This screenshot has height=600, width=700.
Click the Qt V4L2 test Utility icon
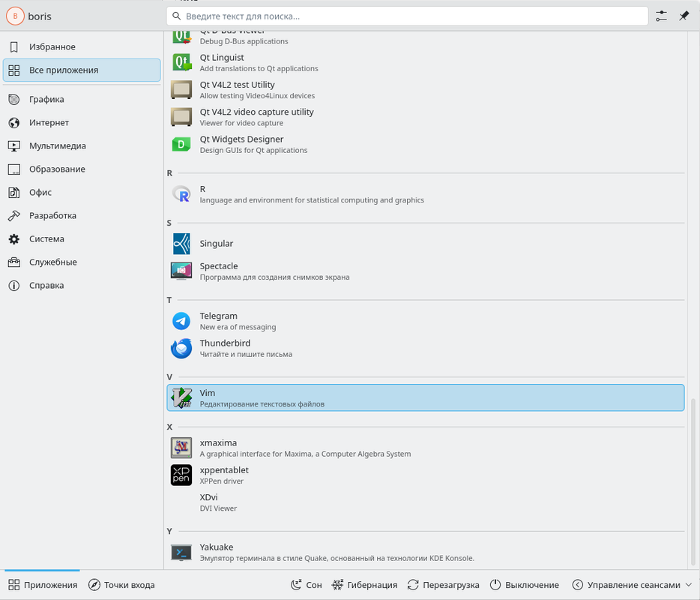pyautogui.click(x=181, y=90)
